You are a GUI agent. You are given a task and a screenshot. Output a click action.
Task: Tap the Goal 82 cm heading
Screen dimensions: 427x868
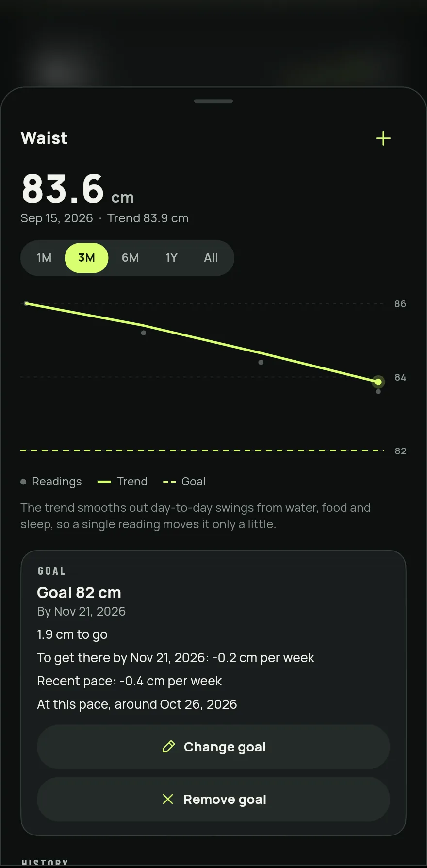79,593
